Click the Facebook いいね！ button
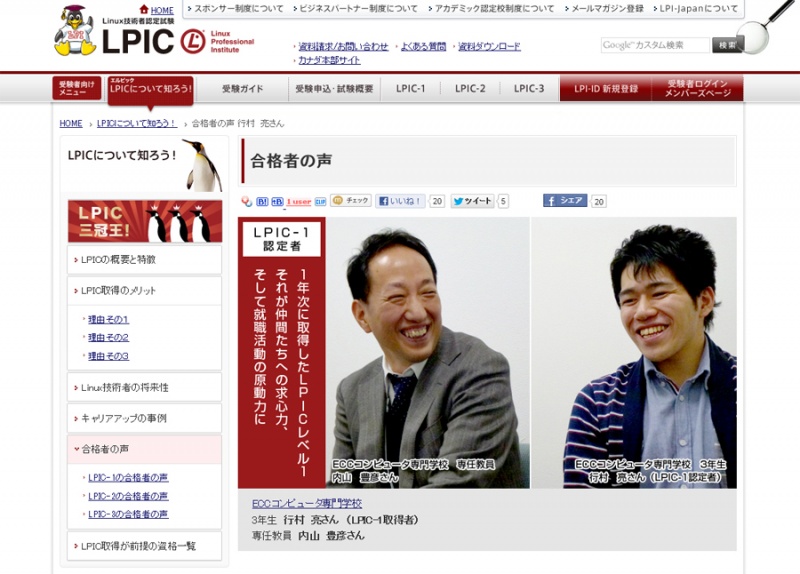This screenshot has height=574, width=800. tap(400, 201)
